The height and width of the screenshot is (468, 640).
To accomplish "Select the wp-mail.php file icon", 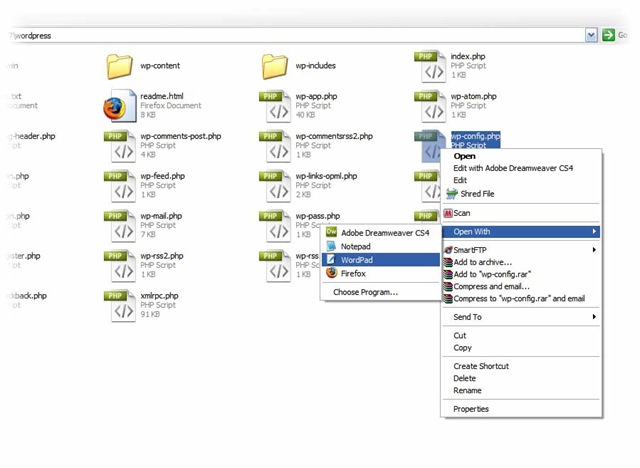I will point(120,226).
